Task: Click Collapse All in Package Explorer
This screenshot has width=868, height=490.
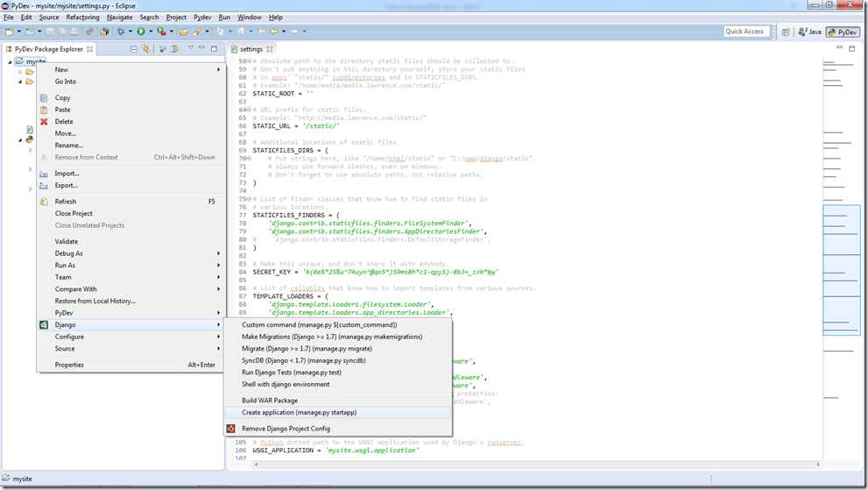Action: point(134,49)
